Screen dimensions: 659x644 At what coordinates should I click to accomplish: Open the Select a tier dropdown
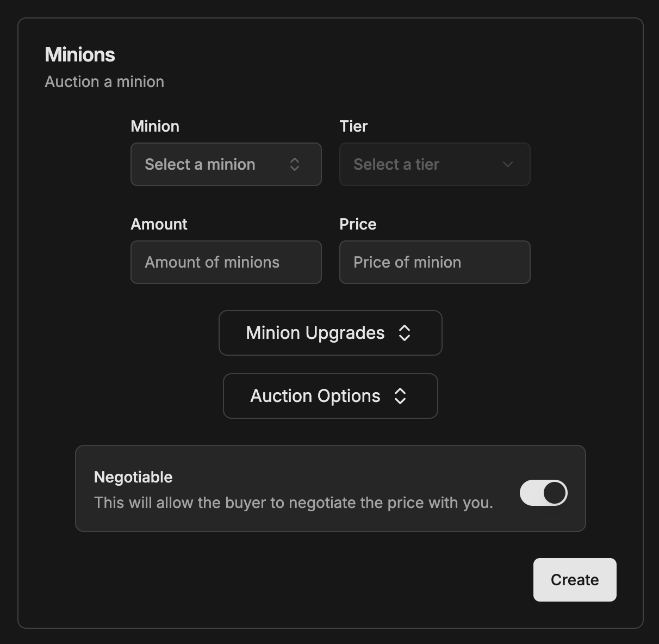click(434, 164)
